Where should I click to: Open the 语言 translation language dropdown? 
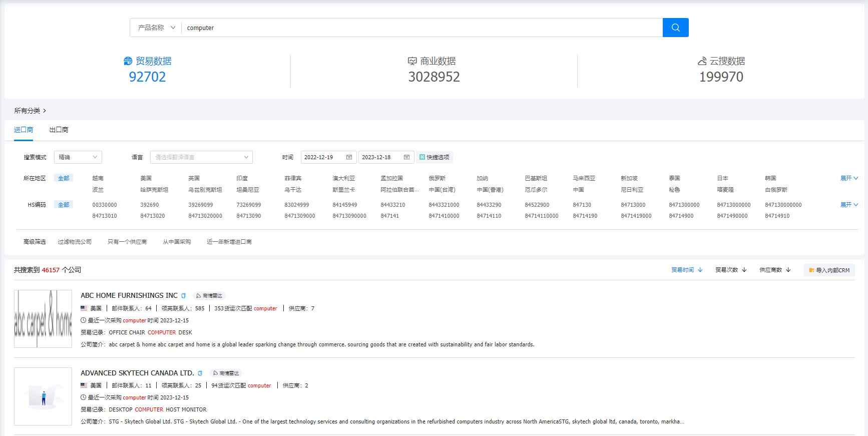point(201,157)
